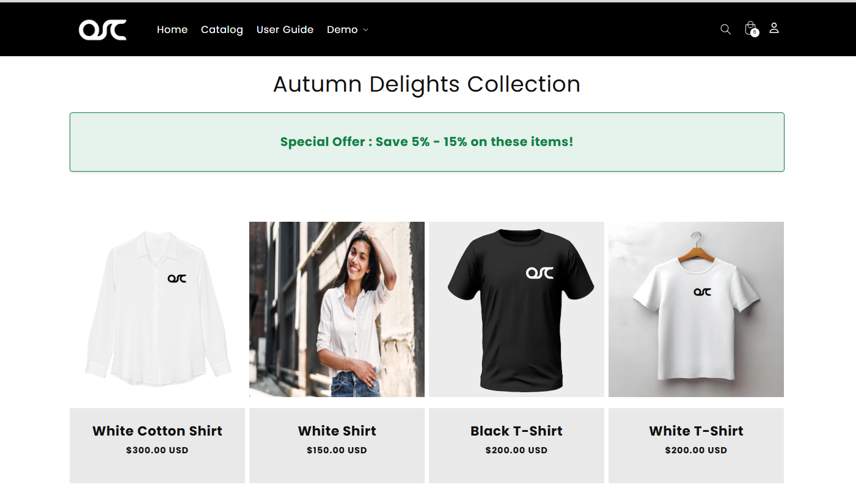Click the Autumn Delights Collection heading
This screenshot has width=856, height=504.
pyautogui.click(x=426, y=84)
